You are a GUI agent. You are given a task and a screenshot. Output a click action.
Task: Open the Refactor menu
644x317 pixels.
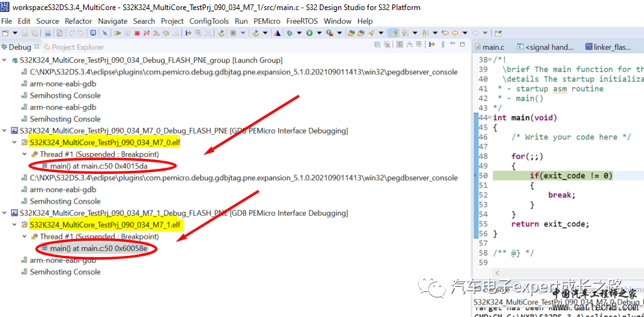pos(79,21)
